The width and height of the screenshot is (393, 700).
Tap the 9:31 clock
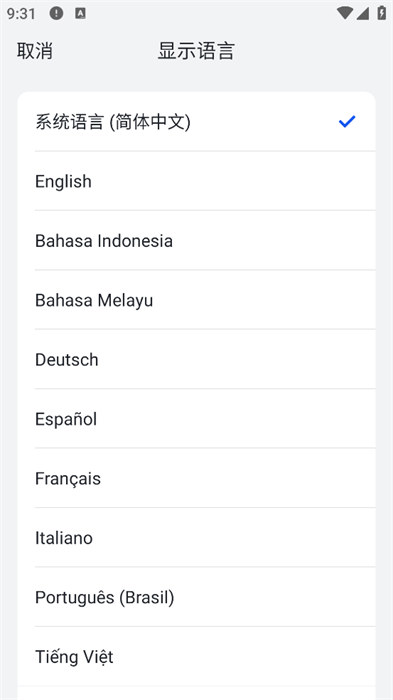coord(21,13)
